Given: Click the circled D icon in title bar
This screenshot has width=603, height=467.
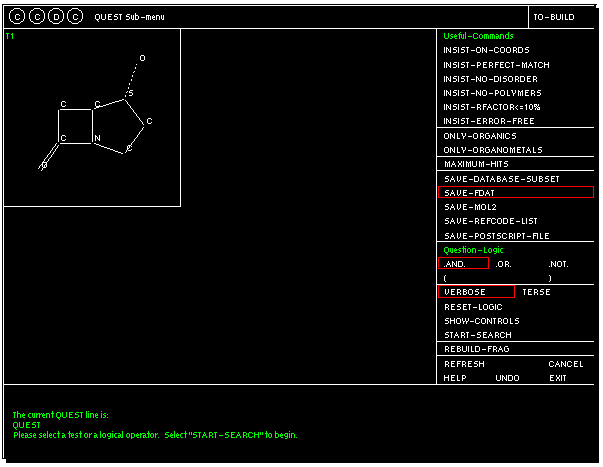Looking at the screenshot, I should [x=55, y=17].
